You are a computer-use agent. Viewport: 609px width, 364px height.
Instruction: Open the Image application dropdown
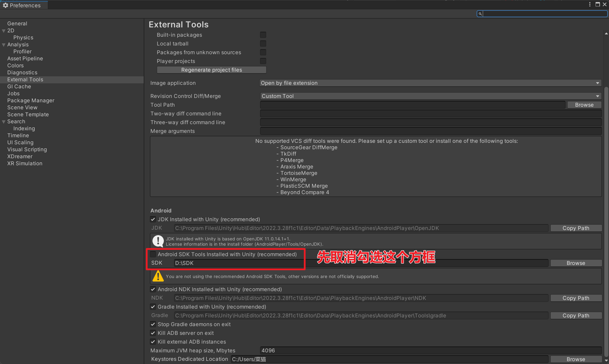pos(430,83)
